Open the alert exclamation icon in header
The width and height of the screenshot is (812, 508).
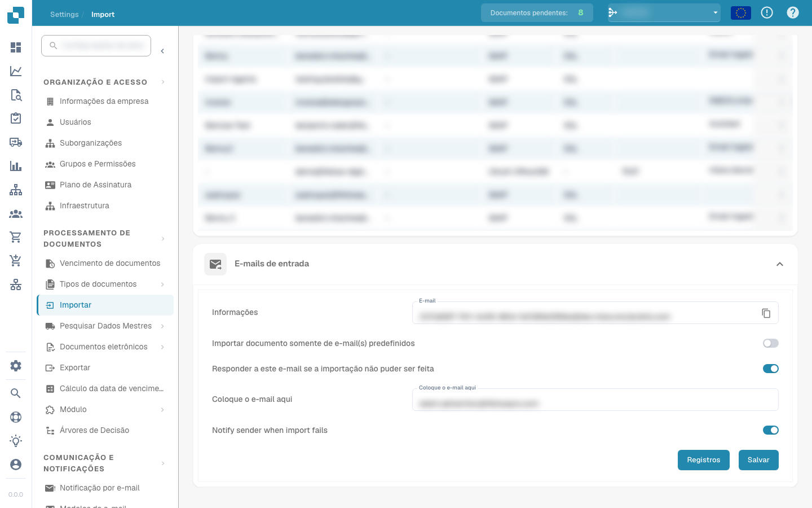[x=767, y=12]
